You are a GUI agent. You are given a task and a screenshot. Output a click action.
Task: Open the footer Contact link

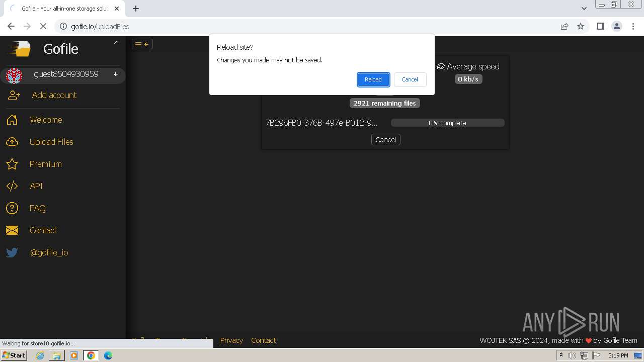(x=264, y=340)
